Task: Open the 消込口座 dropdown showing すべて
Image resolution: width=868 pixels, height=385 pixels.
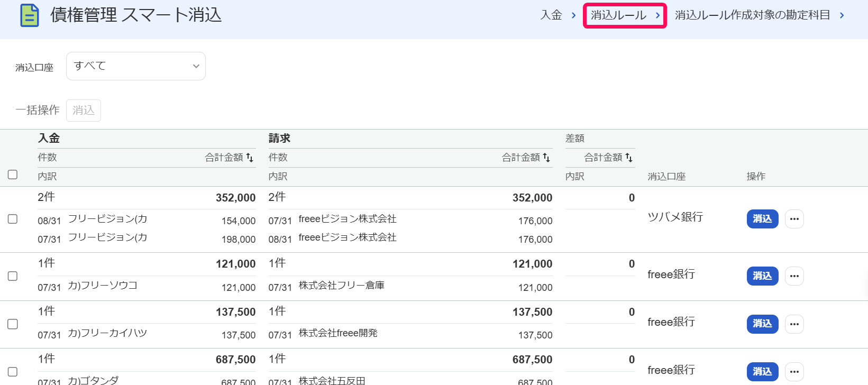Action: click(x=136, y=66)
